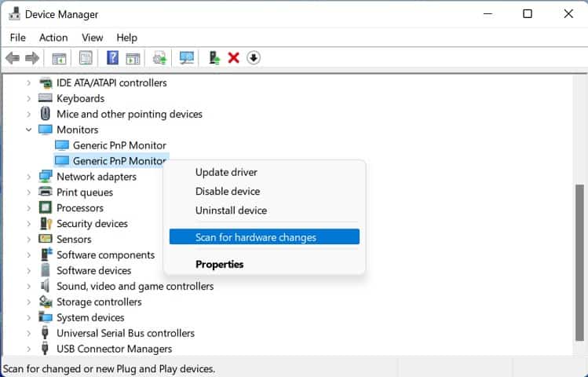588x377 pixels.
Task: Expand the Sensors node
Action: click(x=28, y=240)
